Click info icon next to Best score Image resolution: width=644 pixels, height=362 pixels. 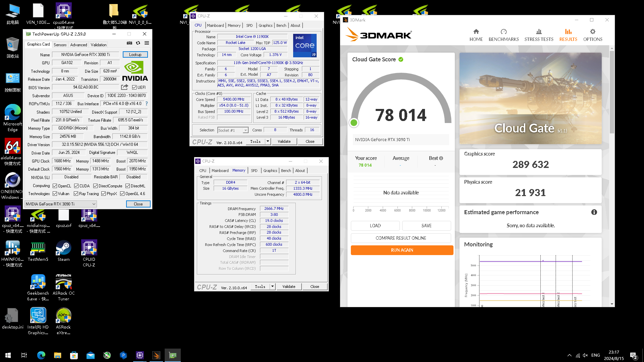coord(441,158)
